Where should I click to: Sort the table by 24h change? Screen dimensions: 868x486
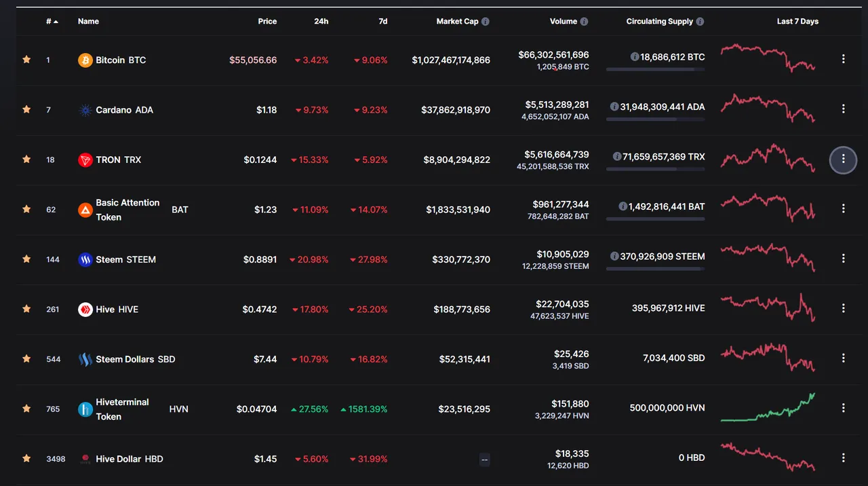[x=321, y=22]
